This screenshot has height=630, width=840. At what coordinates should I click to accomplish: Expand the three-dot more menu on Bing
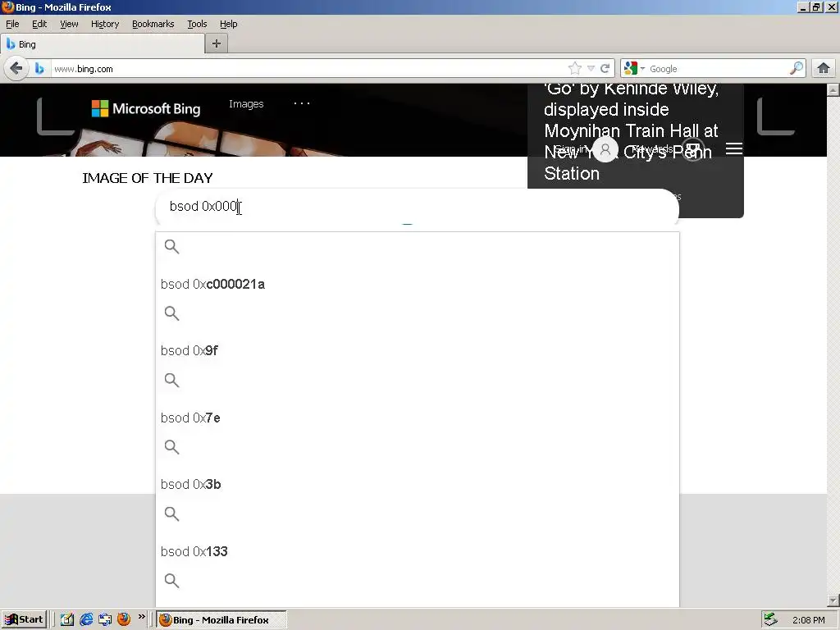(302, 103)
